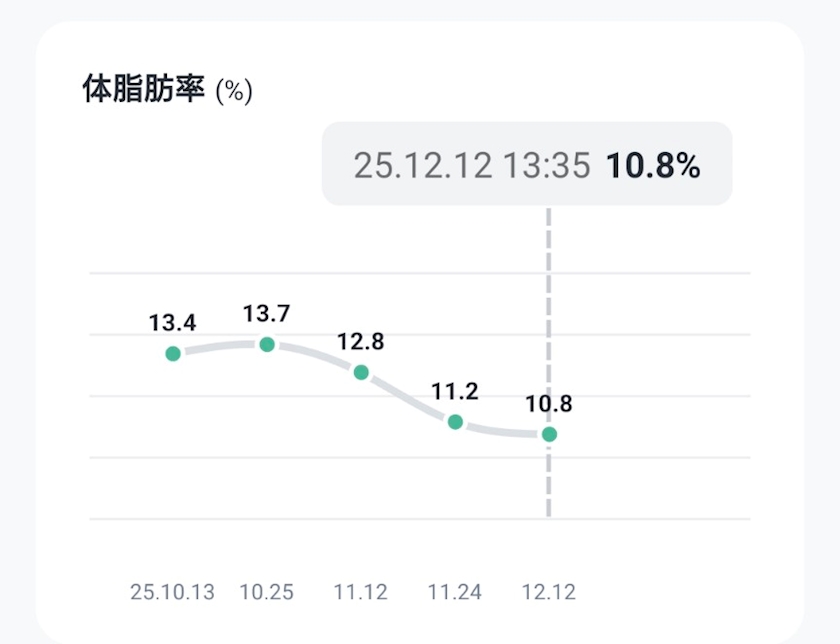Select the 12.12 date axis label
The width and height of the screenshot is (840, 644).
point(549,592)
